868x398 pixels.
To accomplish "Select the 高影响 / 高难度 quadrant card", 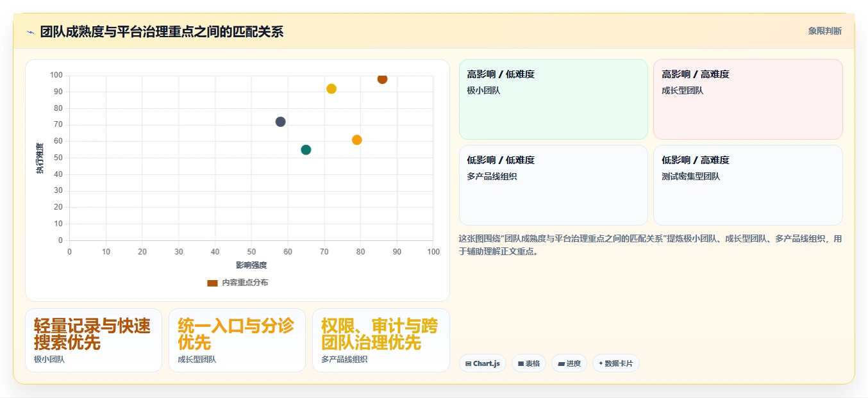I will click(x=747, y=99).
